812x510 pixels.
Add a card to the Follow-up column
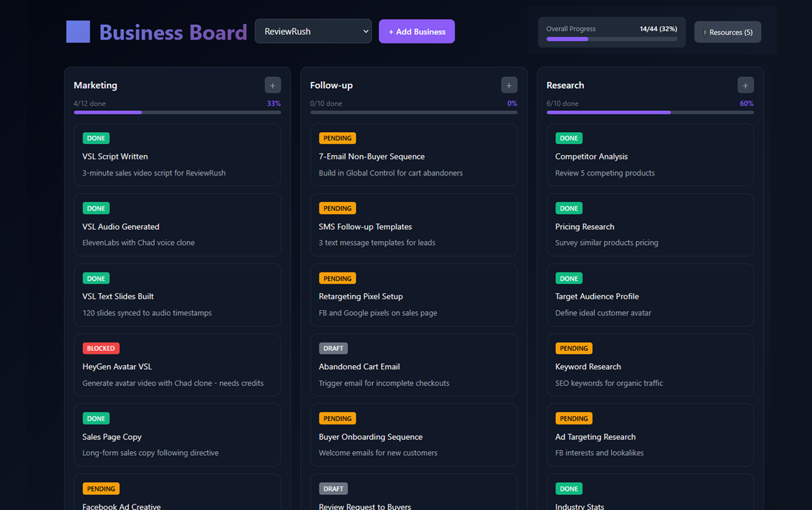[x=509, y=85]
